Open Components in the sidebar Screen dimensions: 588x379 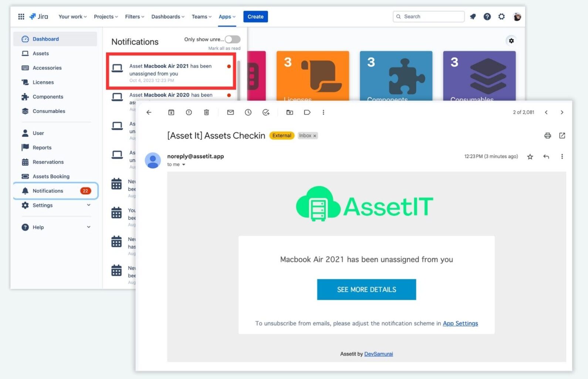click(55, 97)
